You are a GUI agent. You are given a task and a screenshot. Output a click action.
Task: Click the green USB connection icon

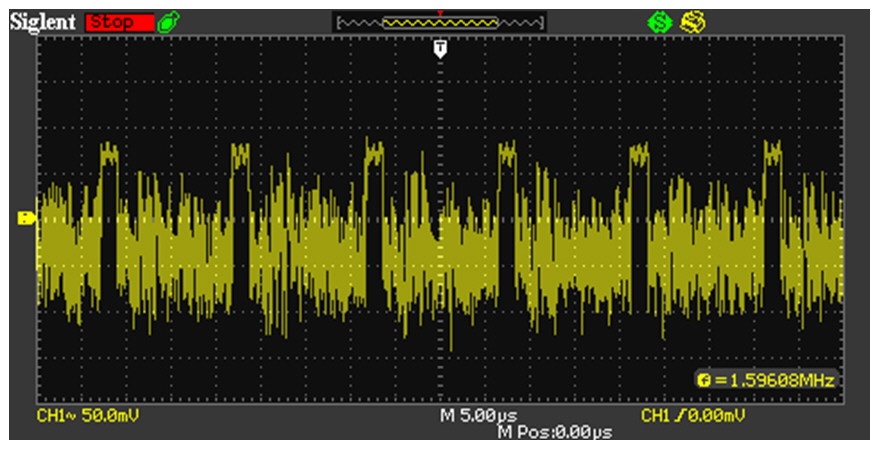click(x=167, y=22)
